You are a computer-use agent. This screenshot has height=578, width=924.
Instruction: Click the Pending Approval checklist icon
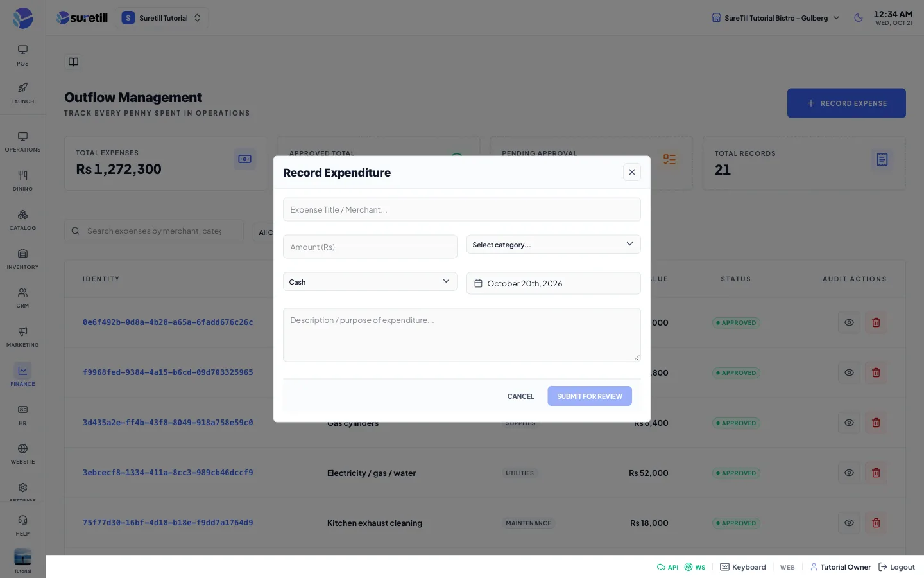670,159
